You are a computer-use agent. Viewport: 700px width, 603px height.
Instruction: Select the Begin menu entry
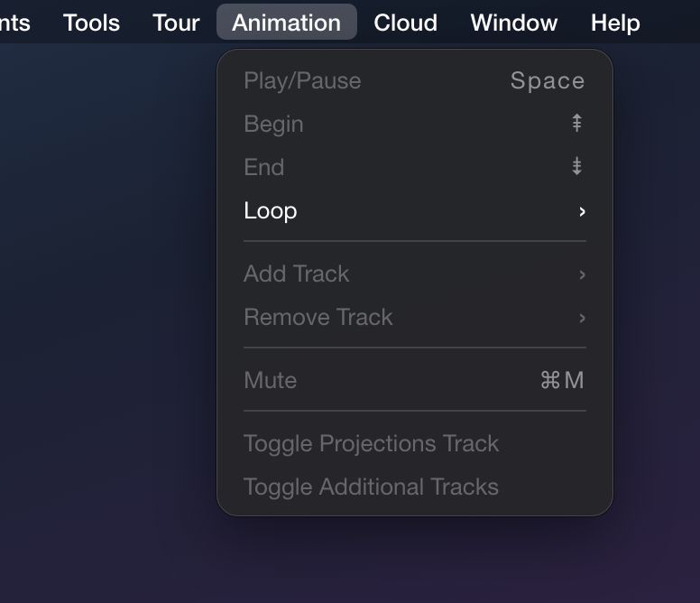point(415,124)
